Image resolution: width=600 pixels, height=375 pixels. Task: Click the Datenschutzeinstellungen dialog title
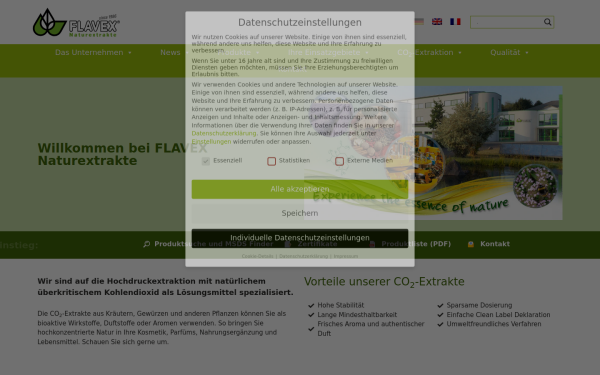[x=300, y=23]
